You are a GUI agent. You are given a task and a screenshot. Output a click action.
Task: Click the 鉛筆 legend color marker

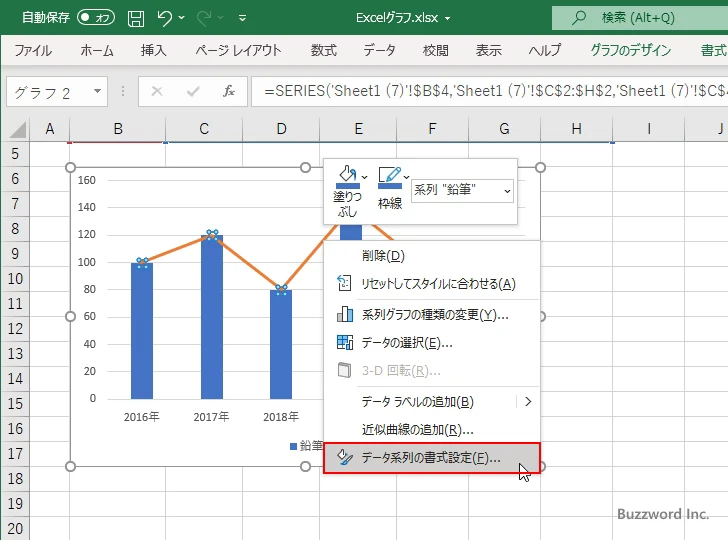(x=293, y=446)
